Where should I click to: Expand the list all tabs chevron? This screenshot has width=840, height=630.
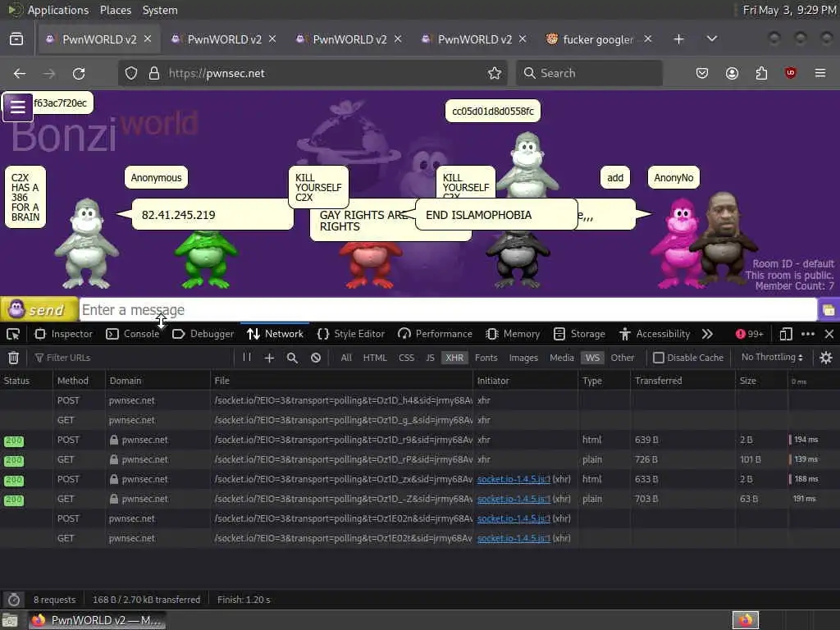tap(711, 39)
